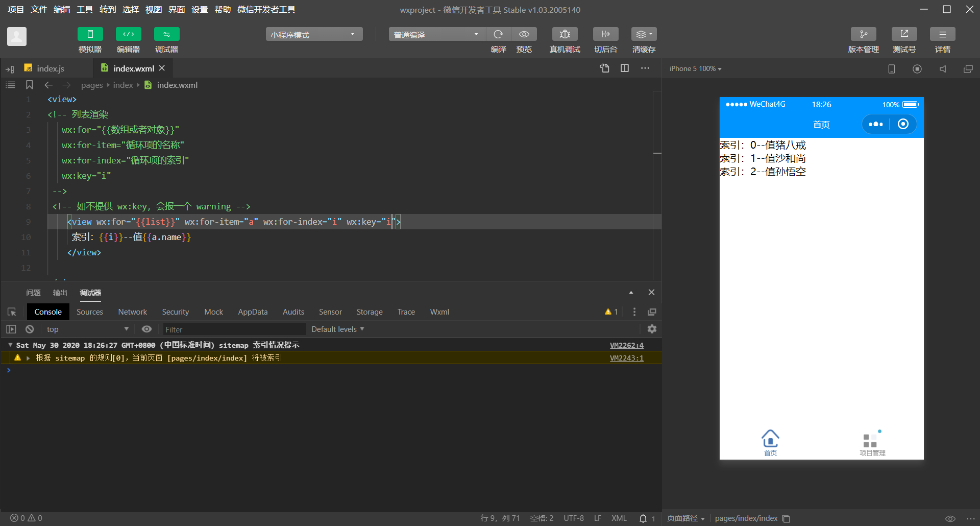Toggle the simulator device frame icon

892,69
